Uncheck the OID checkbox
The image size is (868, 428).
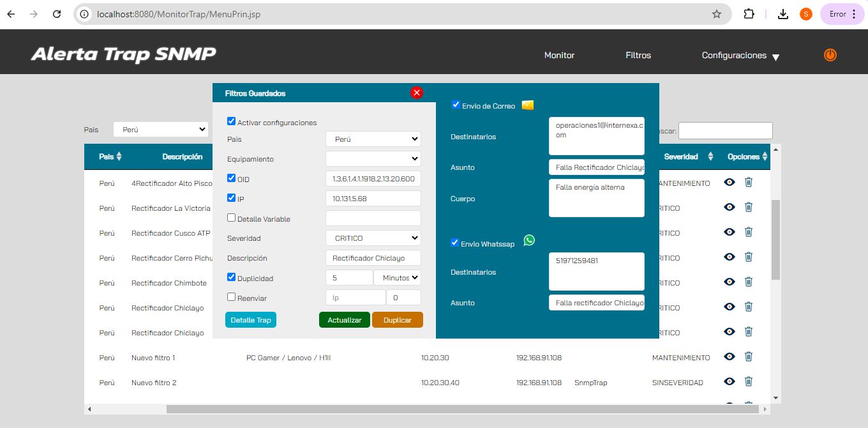pyautogui.click(x=231, y=178)
